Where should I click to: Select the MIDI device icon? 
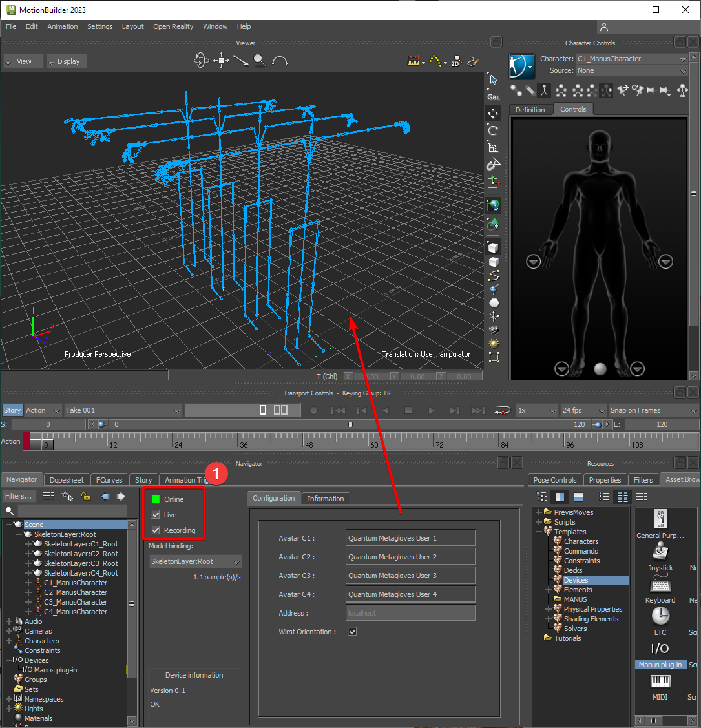click(660, 681)
